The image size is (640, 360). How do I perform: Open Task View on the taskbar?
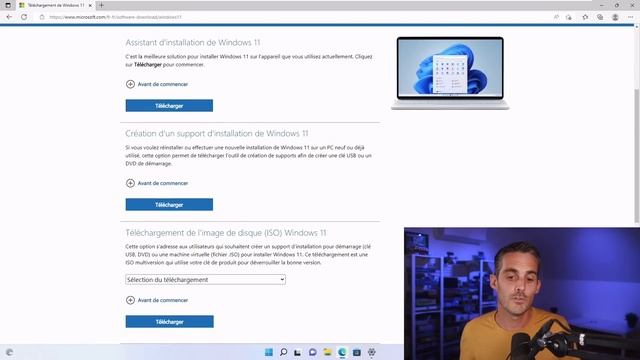click(298, 352)
